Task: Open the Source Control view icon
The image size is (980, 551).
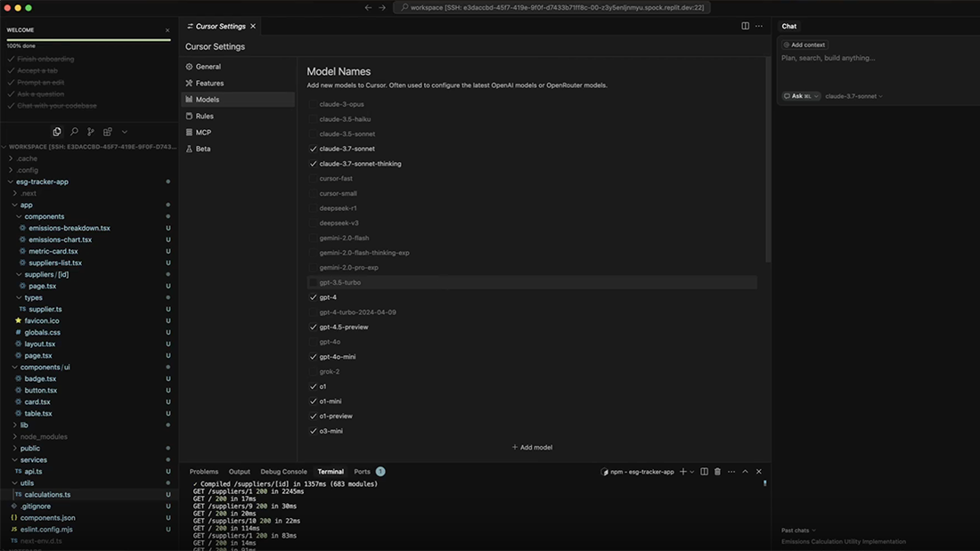Action: click(x=91, y=132)
